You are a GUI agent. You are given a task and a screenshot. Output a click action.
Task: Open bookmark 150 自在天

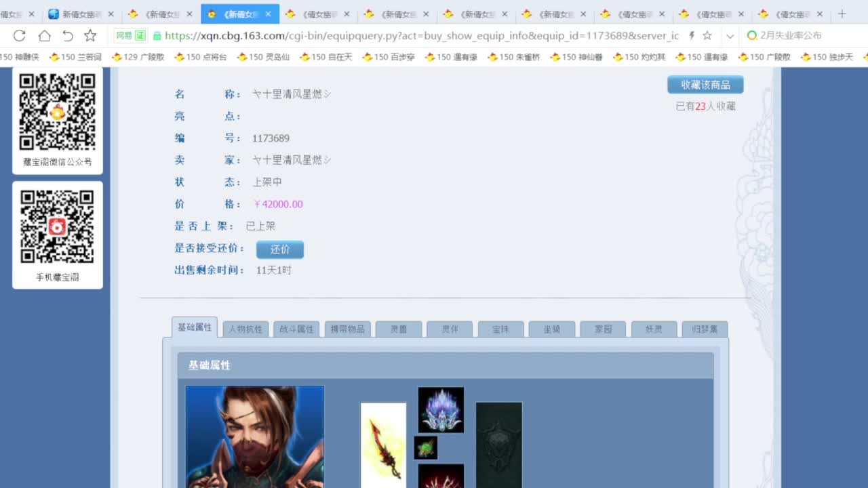coord(327,57)
